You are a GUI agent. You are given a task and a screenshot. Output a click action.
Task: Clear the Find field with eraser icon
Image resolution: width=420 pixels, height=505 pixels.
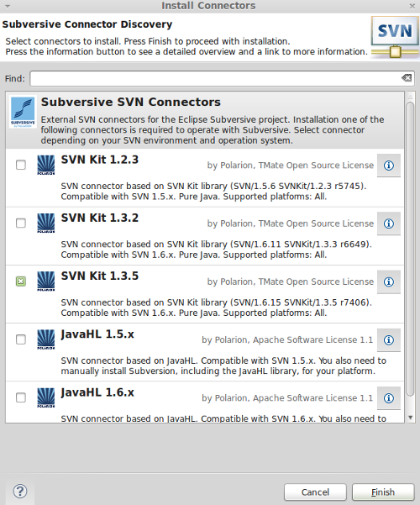pyautogui.click(x=407, y=78)
